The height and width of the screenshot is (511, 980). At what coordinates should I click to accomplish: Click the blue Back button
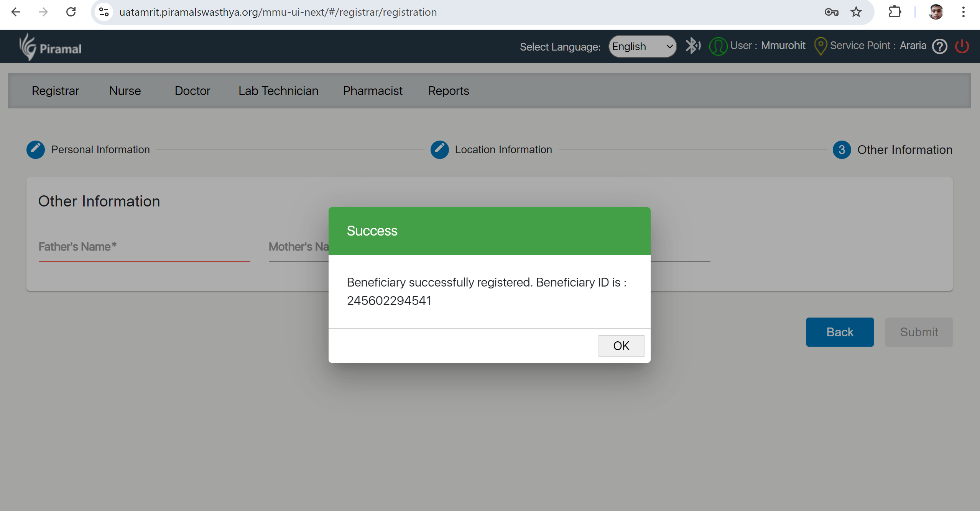click(840, 332)
